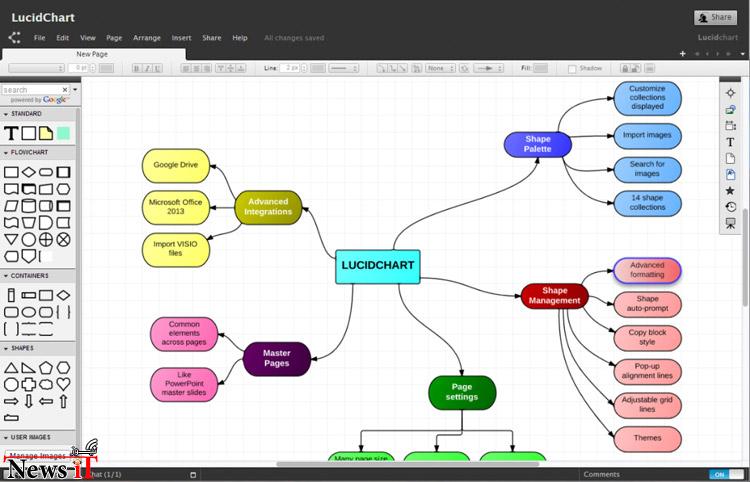Select the Master Pages node

tap(276, 359)
